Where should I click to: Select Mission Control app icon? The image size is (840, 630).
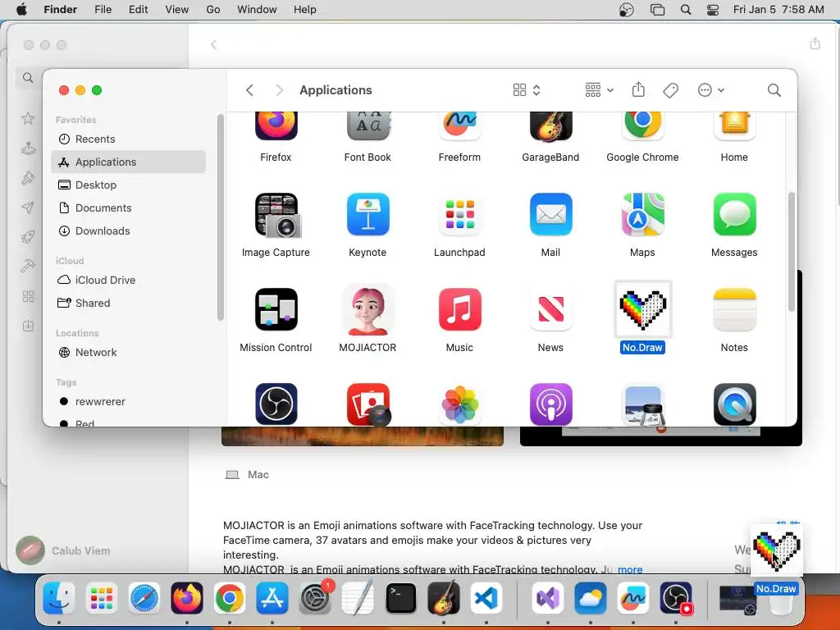(x=276, y=309)
